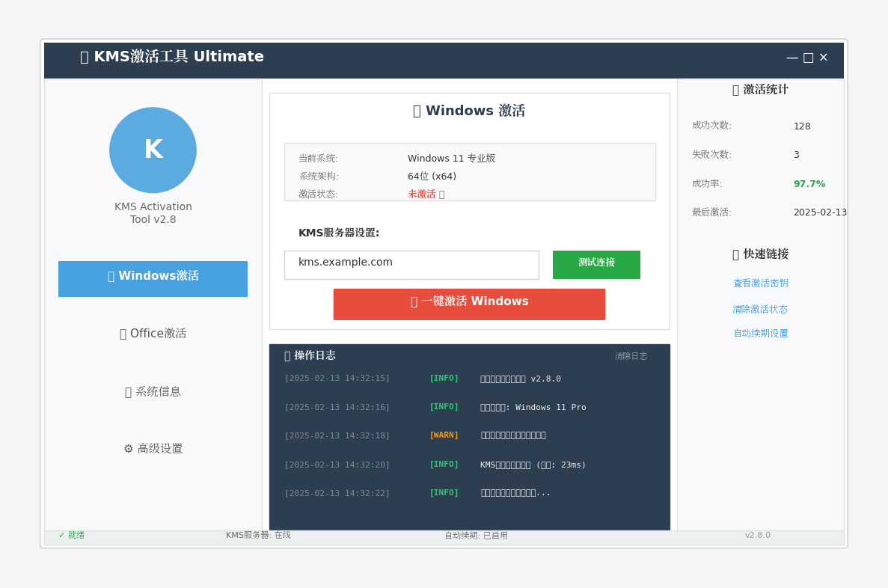
Task: Toggle 自动续期 in the status bar
Action: [x=477, y=535]
